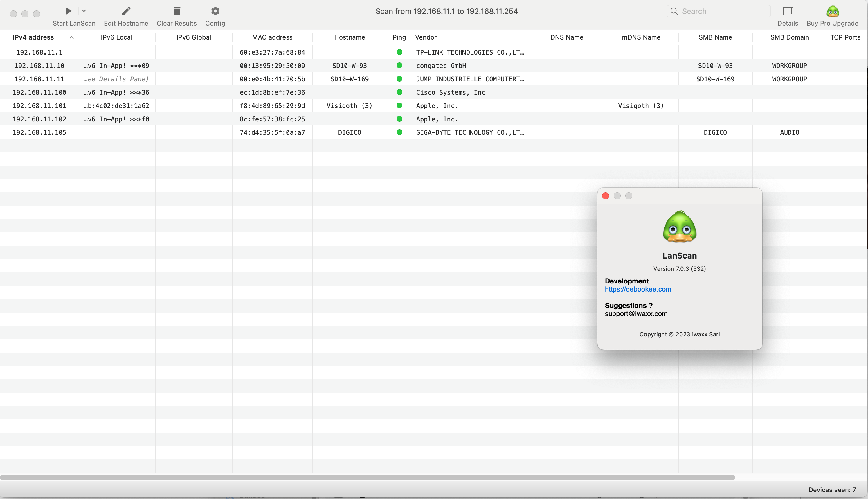
Task: Click the Clear Results trash icon
Action: pyautogui.click(x=177, y=11)
